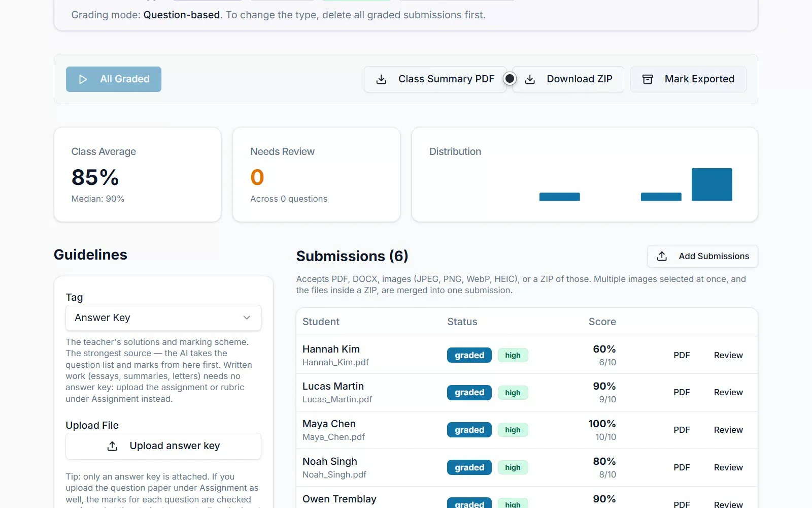Click the Mark Exported button
This screenshot has width=812, height=508.
(x=688, y=79)
